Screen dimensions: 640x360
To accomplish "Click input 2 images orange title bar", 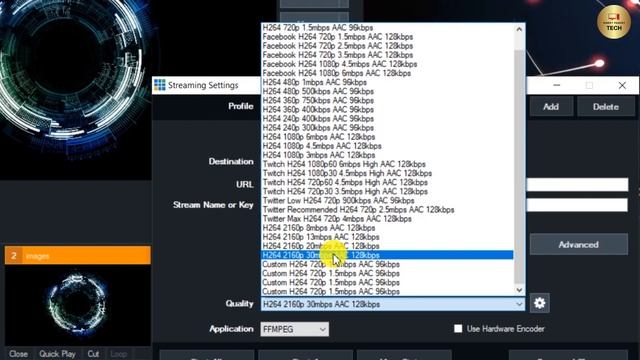I will 78,256.
